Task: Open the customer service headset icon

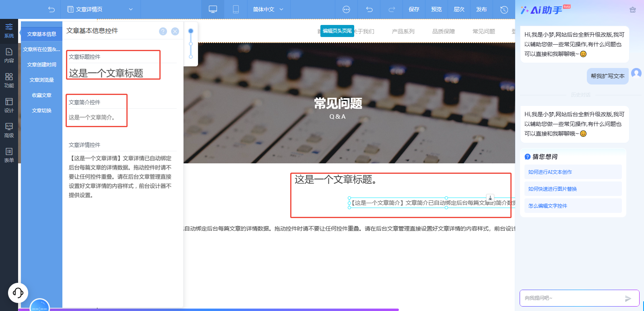Action: pyautogui.click(x=18, y=292)
